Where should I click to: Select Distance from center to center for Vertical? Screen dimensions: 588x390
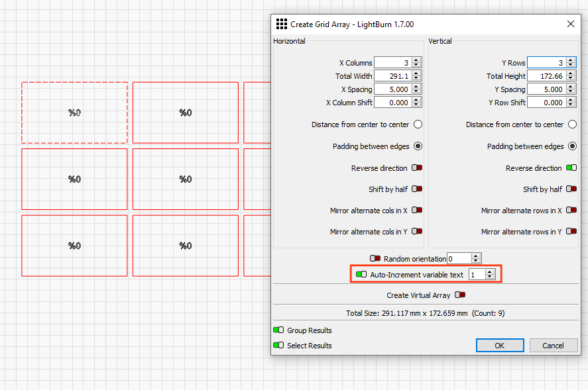pyautogui.click(x=571, y=124)
